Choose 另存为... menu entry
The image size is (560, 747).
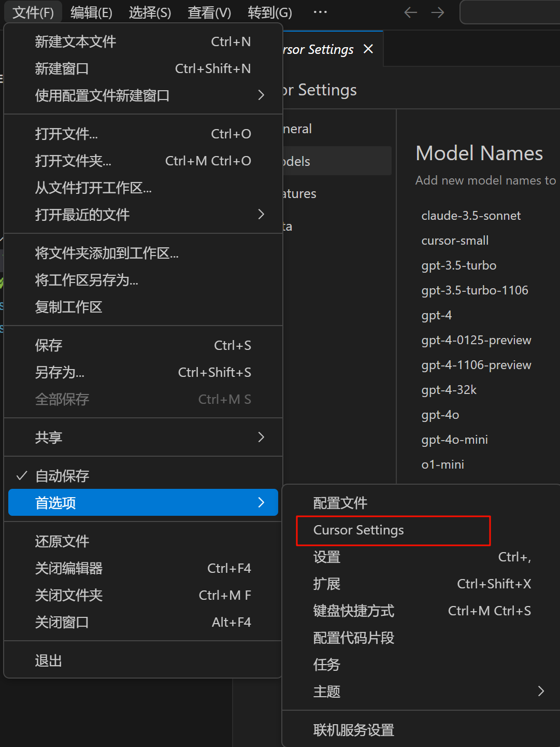click(143, 372)
